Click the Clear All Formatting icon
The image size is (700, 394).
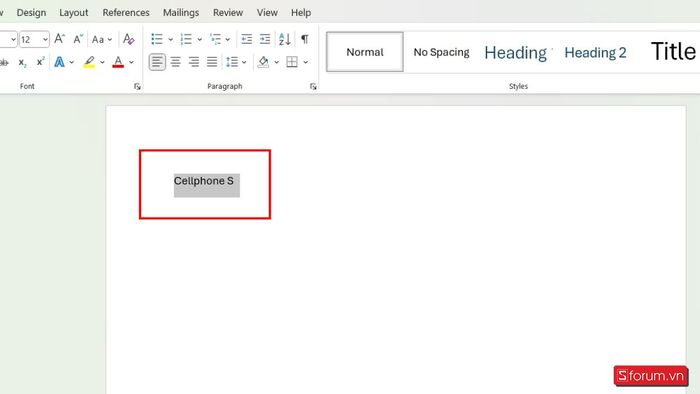click(129, 39)
